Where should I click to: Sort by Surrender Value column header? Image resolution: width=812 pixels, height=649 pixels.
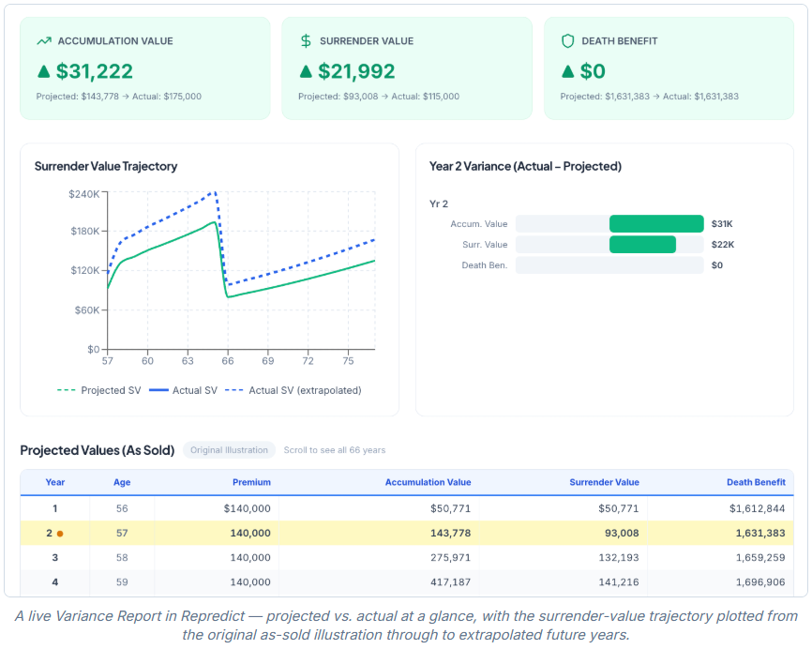(604, 482)
